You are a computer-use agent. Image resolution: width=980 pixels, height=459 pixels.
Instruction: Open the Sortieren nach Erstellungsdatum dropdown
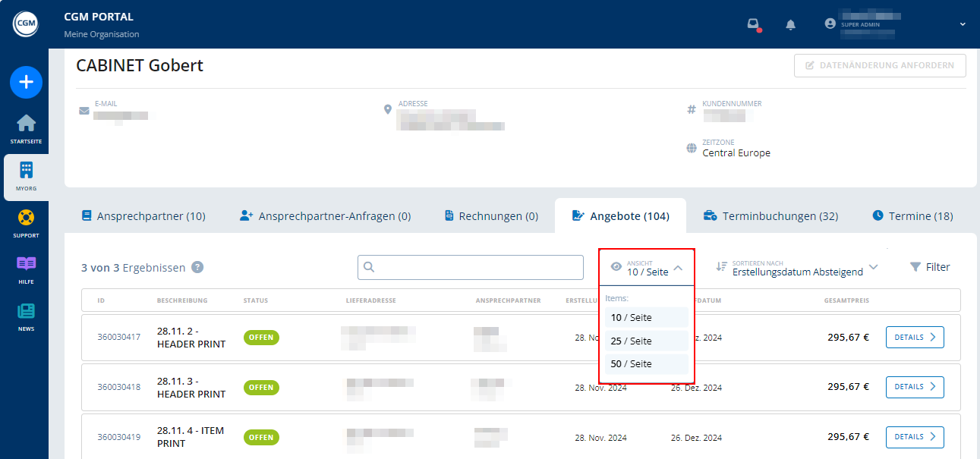click(799, 266)
